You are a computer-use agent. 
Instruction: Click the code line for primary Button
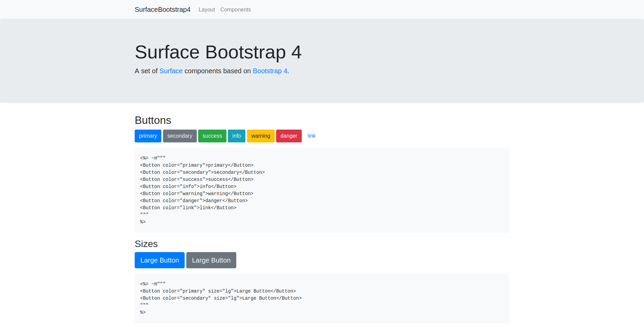[197, 165]
